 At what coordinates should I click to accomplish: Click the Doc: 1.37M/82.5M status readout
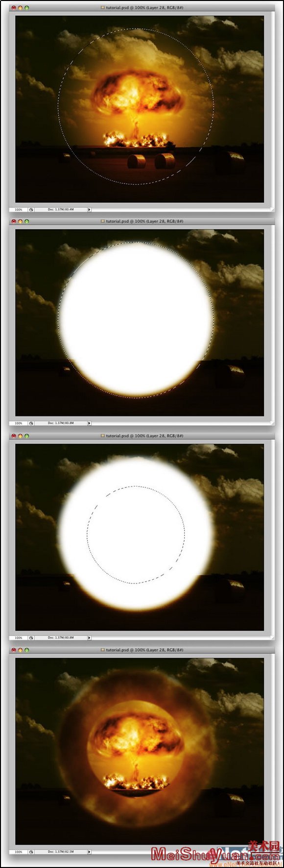tap(61, 851)
